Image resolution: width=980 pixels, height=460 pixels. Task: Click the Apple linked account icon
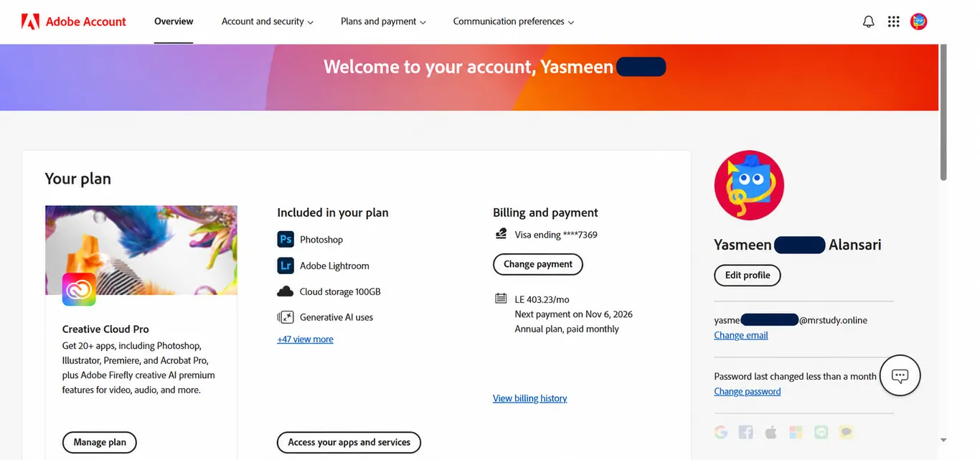tap(771, 432)
